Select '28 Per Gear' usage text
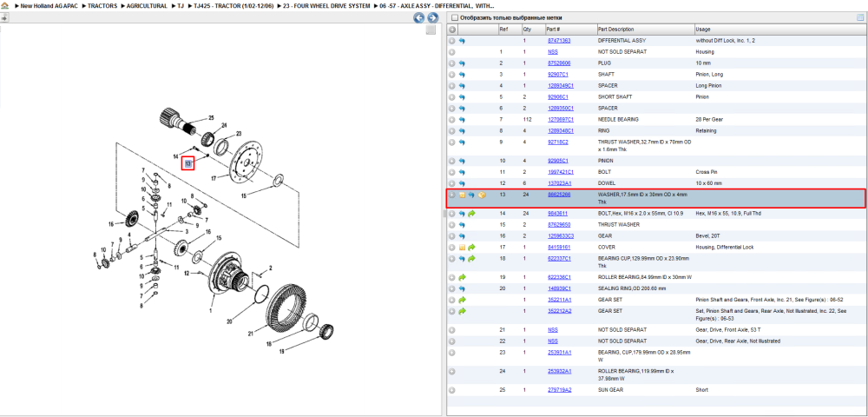868x417 pixels. (x=708, y=119)
